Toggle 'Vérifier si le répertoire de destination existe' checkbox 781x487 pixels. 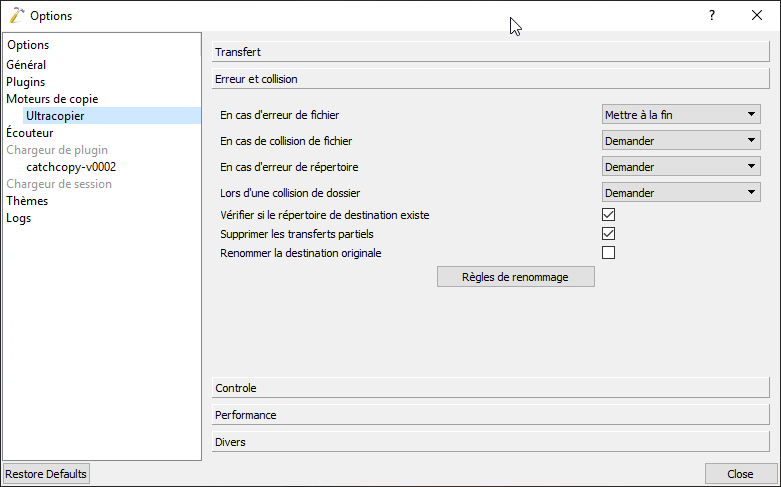[x=608, y=215]
